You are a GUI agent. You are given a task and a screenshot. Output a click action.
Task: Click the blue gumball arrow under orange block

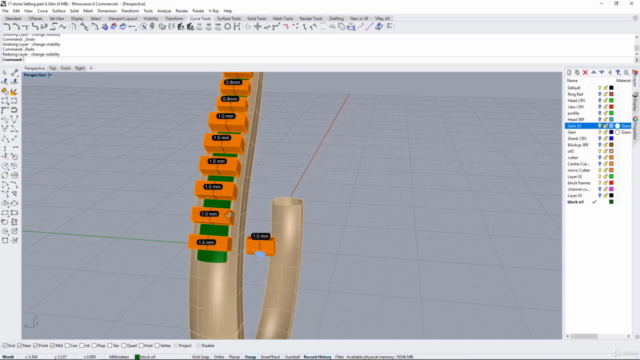260,254
